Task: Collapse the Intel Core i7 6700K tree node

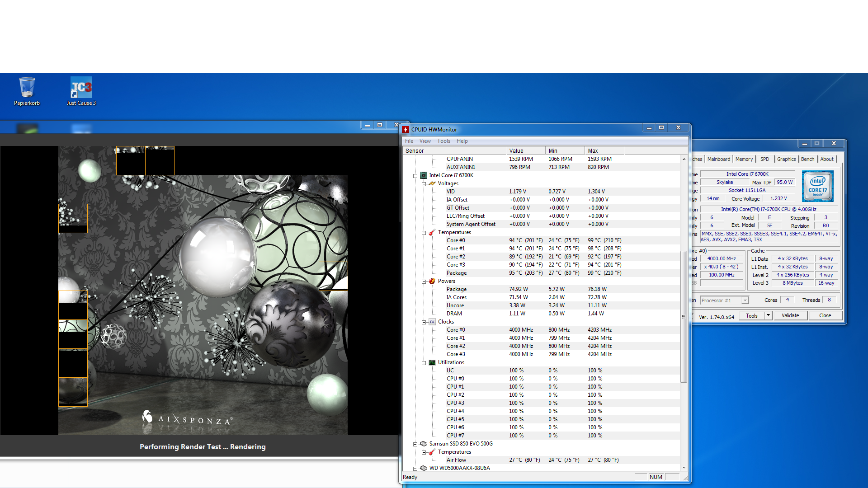Action: click(415, 175)
